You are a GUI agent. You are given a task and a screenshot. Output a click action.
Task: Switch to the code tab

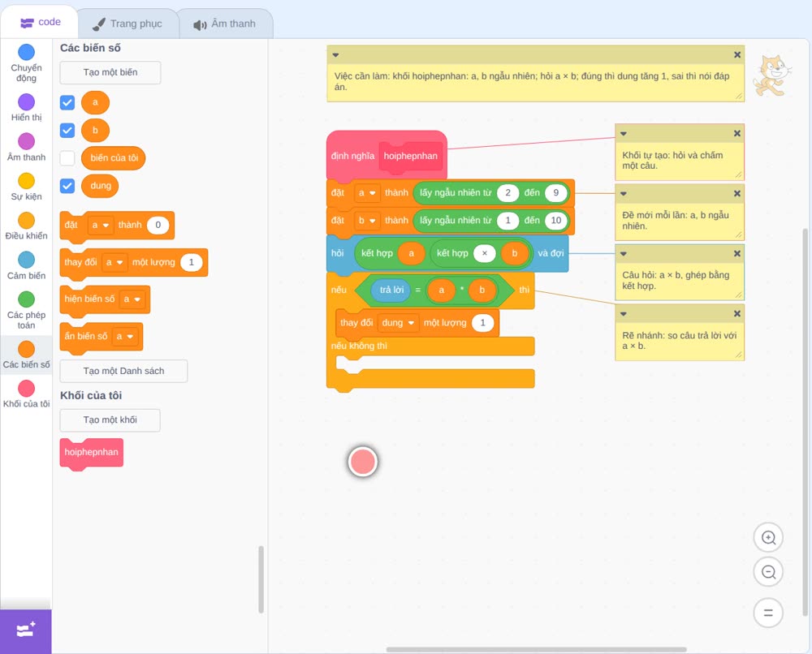click(40, 22)
